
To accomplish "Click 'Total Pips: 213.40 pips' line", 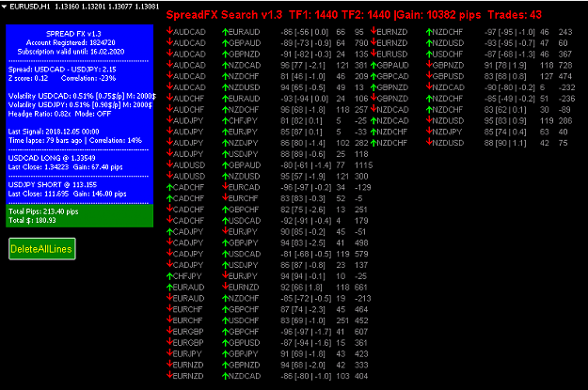I will coord(43,211).
